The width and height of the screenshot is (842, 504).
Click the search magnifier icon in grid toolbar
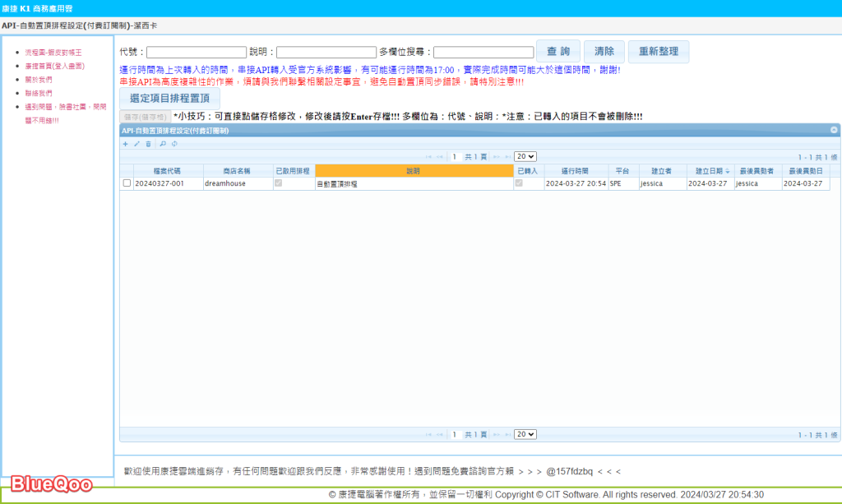tap(163, 144)
